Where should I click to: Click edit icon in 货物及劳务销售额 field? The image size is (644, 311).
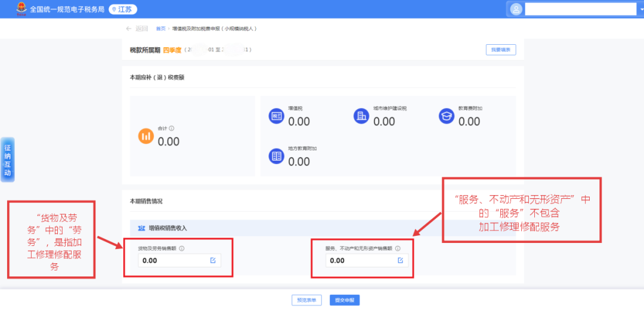pyautogui.click(x=213, y=260)
